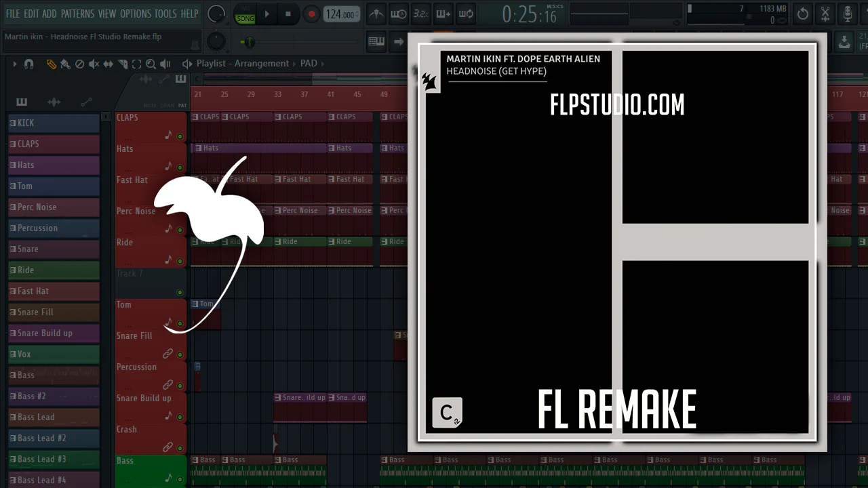The image size is (868, 488).
Task: Mute the Bass track green LED
Action: (180, 479)
